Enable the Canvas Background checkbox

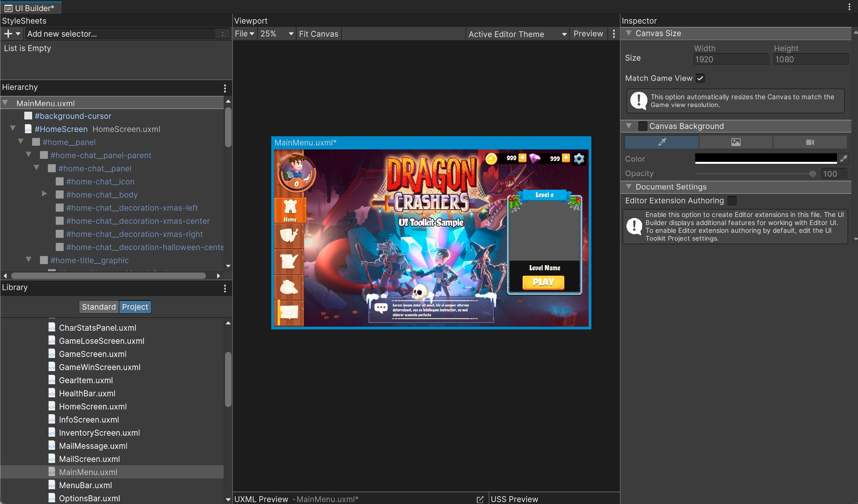coord(642,126)
